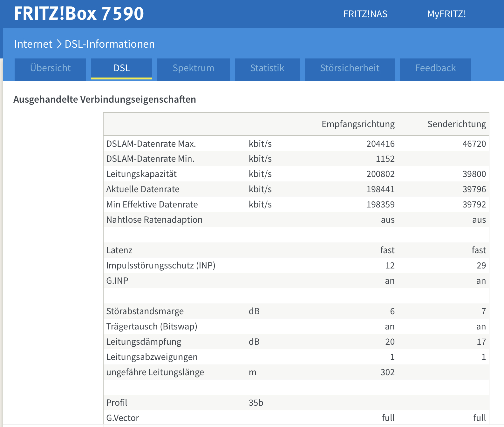Switch to the Störsicherheit tab
The height and width of the screenshot is (427, 504).
(350, 69)
